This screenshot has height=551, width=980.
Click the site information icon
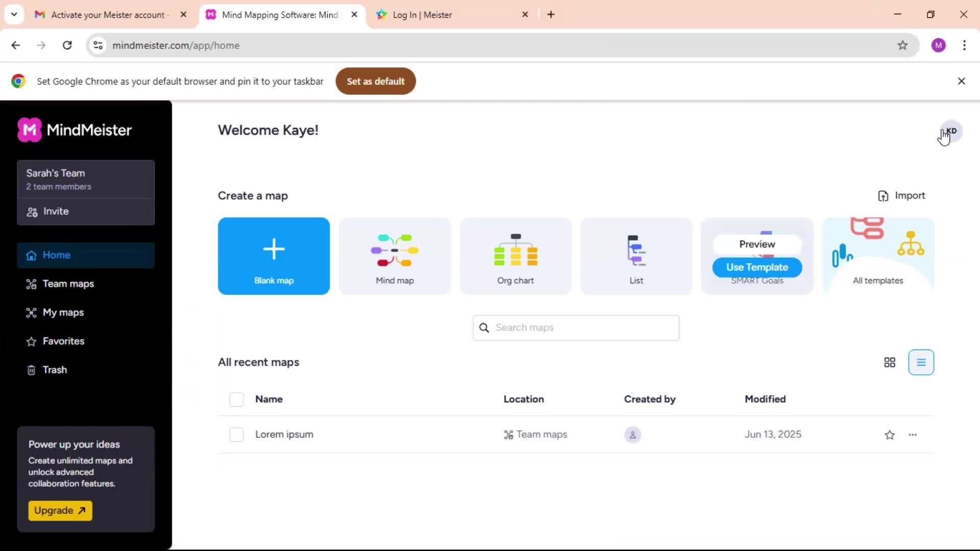pyautogui.click(x=98, y=45)
